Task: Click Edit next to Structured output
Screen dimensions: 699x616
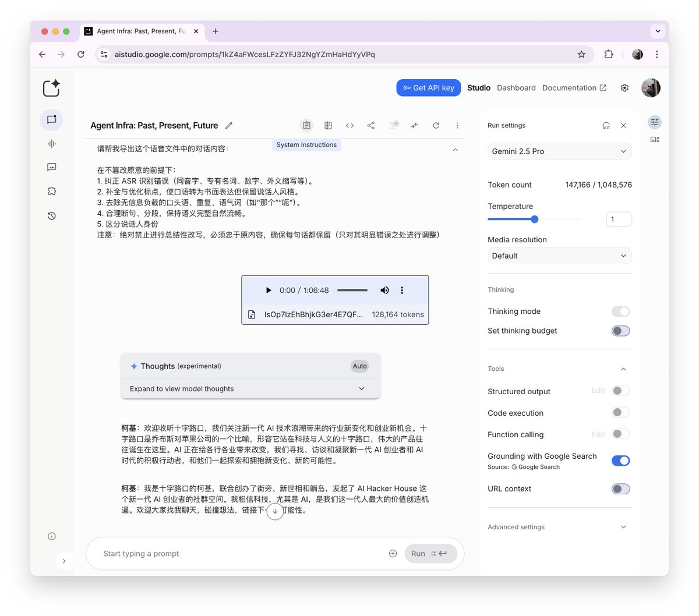Action: coord(598,391)
